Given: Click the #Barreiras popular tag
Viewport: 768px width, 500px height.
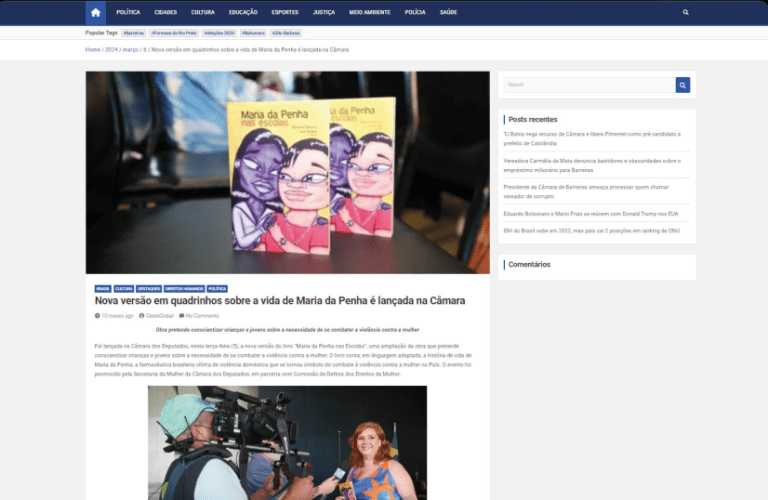Looking at the screenshot, I should [x=133, y=33].
